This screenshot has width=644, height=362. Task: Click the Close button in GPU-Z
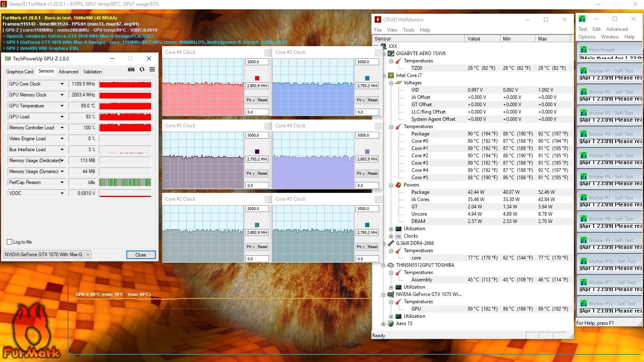coord(141,255)
